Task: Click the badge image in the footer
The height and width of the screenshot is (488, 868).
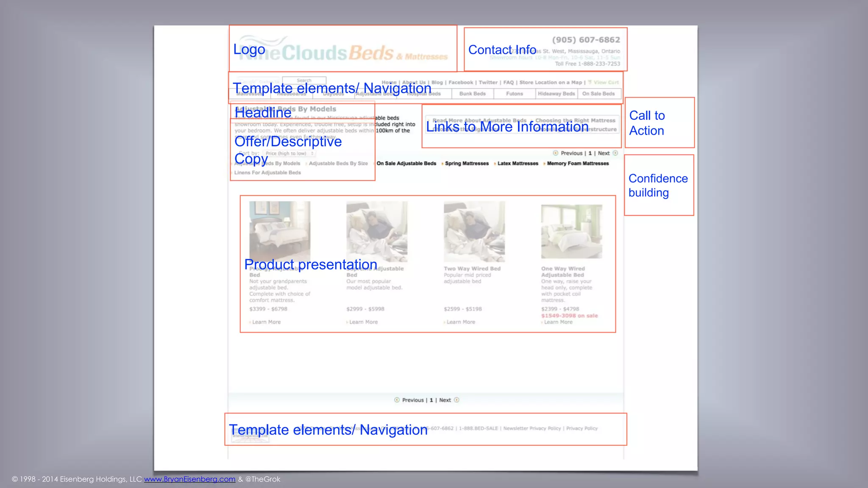Action: [x=250, y=435]
